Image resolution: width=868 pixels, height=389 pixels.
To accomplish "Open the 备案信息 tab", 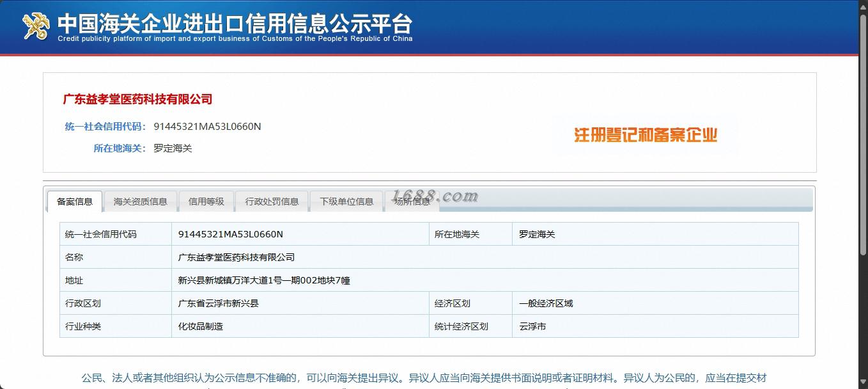I will (x=75, y=202).
